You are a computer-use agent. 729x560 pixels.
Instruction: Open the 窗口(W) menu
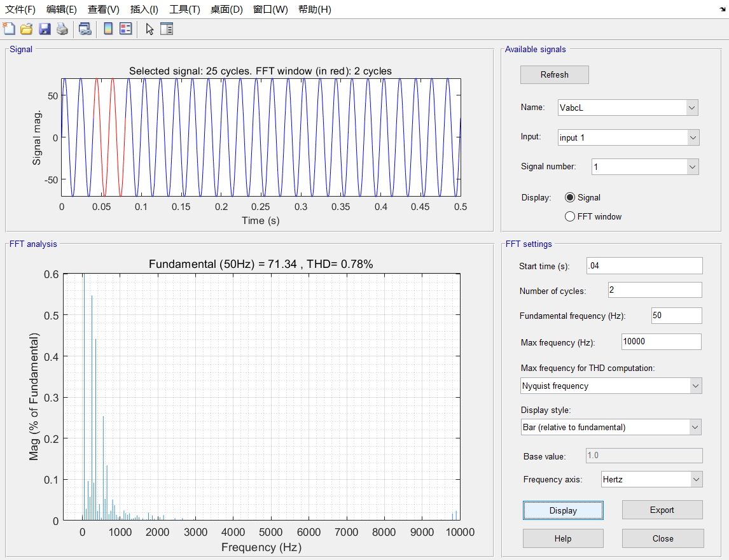click(270, 9)
